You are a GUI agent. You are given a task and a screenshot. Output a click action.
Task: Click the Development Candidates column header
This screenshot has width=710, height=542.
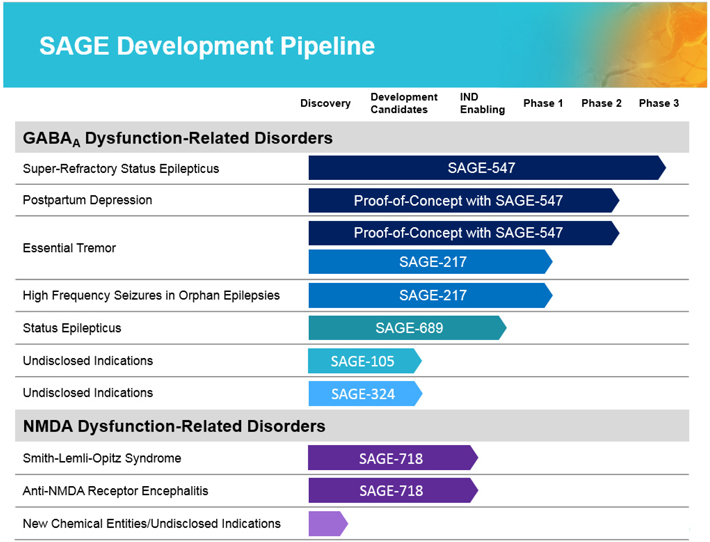click(404, 104)
